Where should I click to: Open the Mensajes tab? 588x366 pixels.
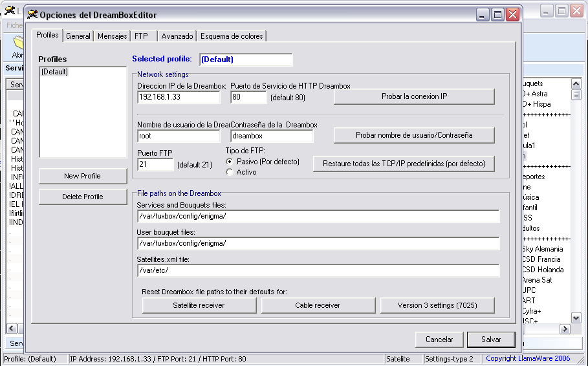(112, 36)
